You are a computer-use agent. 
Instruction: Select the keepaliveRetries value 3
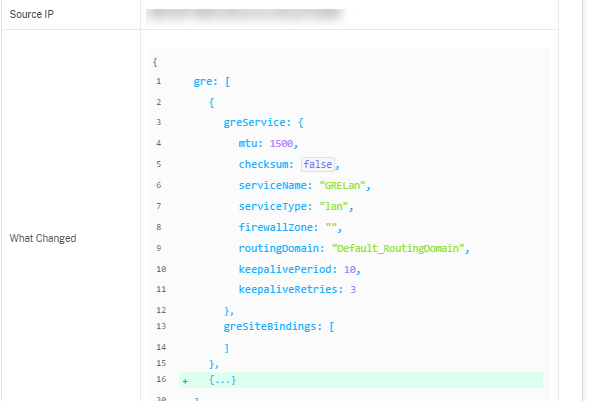pos(353,289)
